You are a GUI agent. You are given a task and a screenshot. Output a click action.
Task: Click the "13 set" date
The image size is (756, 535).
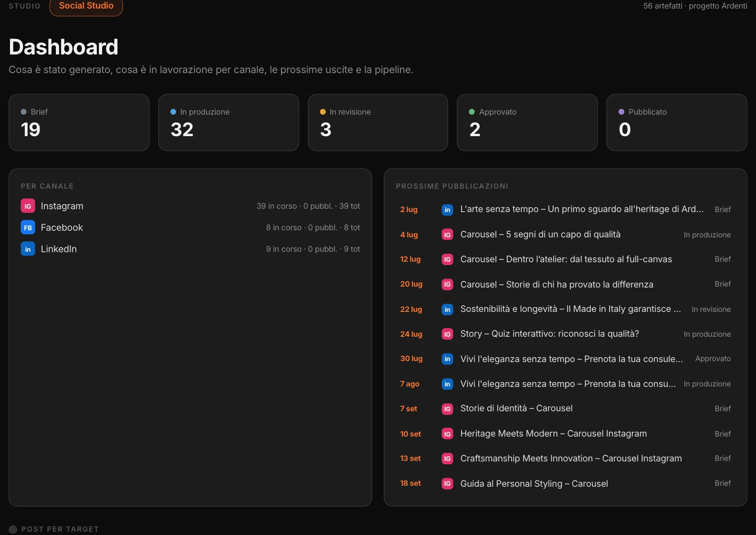pos(410,459)
